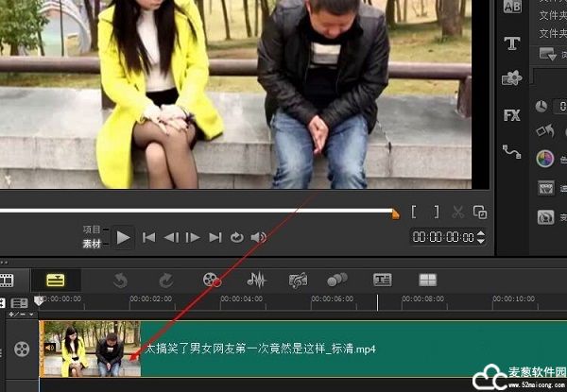The image size is (567, 392).
Task: Rotate the clip using the rotate-left icon
Action: (545, 130)
